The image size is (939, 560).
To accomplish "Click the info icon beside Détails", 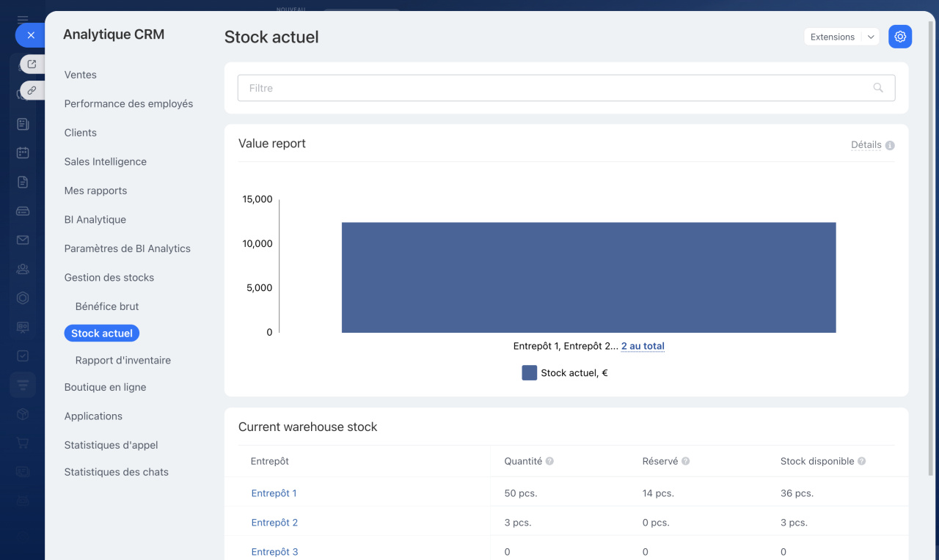I will point(890,145).
